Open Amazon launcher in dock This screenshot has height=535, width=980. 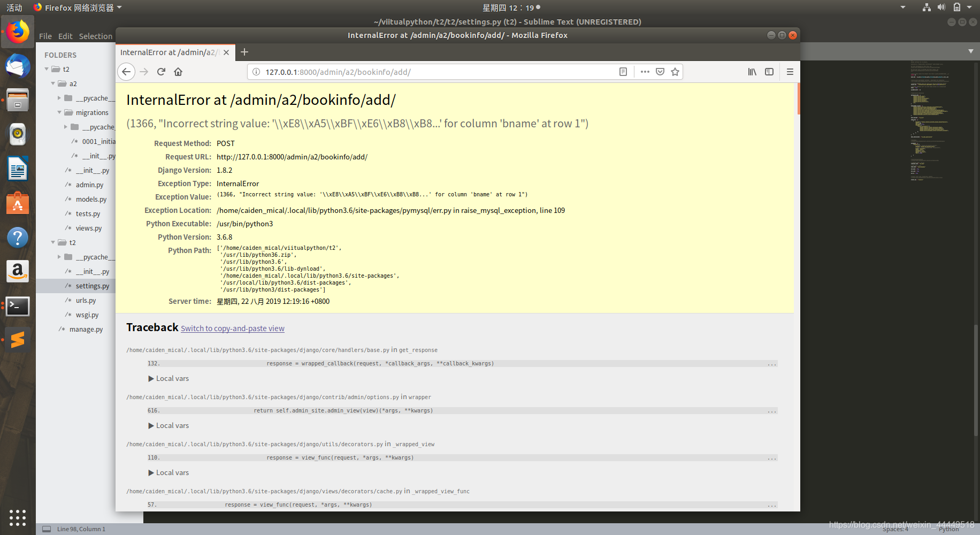18,272
